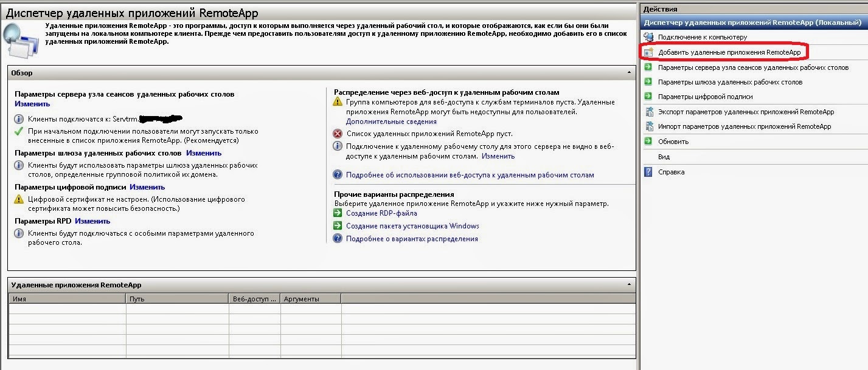The image size is (868, 370).
Task: Choose Добавить удаленные приложения RemoteApp action
Action: coord(729,53)
